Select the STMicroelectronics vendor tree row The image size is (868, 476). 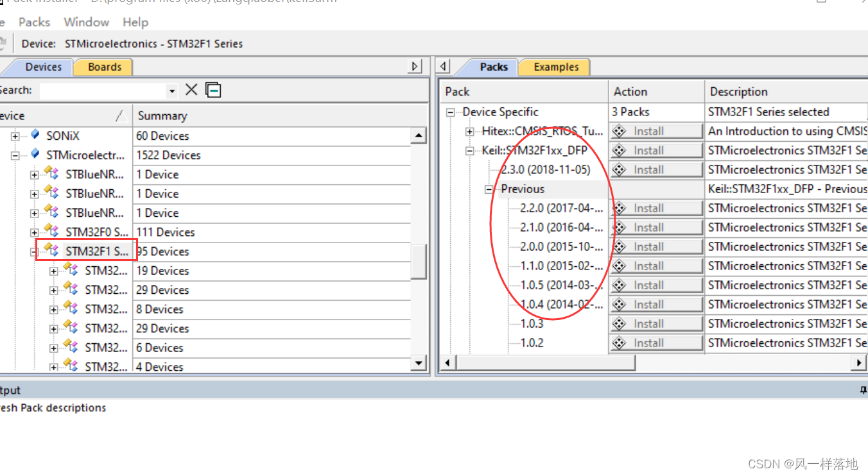pos(85,155)
